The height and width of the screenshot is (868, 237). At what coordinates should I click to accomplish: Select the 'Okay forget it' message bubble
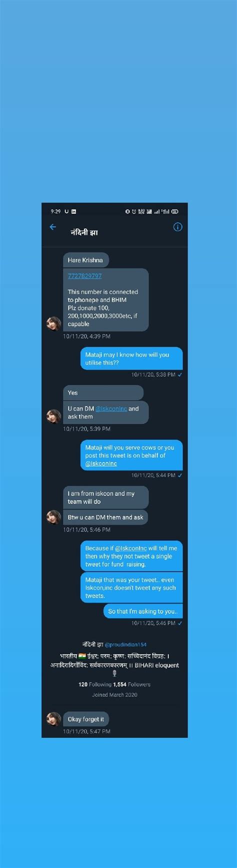point(86,719)
